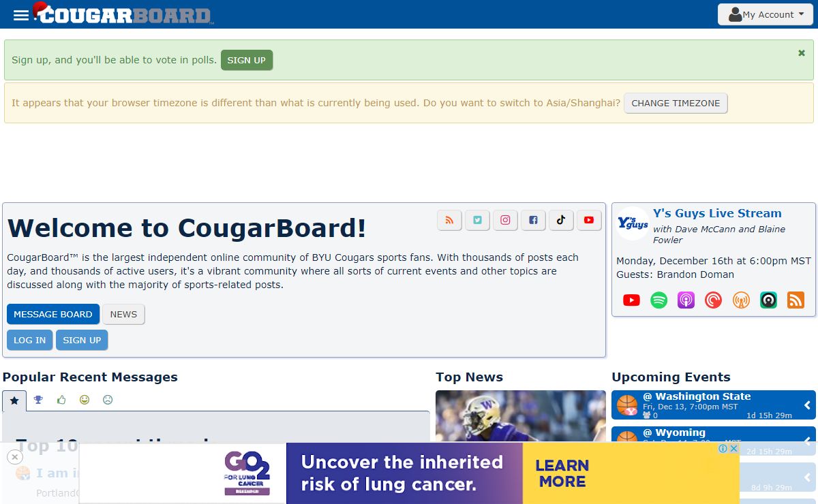818x504 pixels.
Task: Click the LOG IN button
Action: 30,340
